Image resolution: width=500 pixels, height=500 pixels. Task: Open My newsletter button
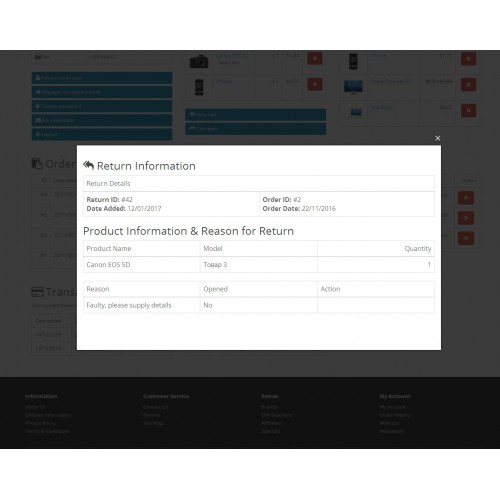point(102,120)
